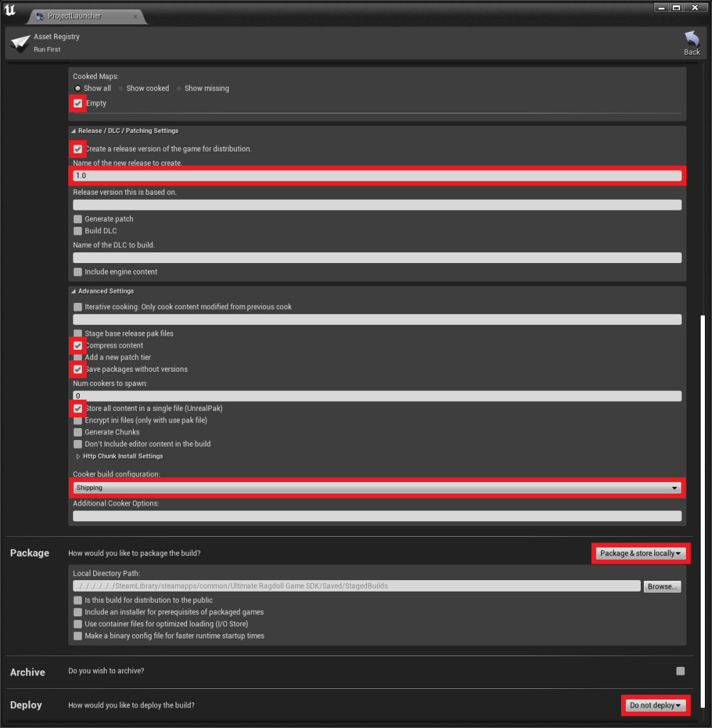Toggle the Archive checkbox
Screen dimensions: 712x728
tap(681, 671)
